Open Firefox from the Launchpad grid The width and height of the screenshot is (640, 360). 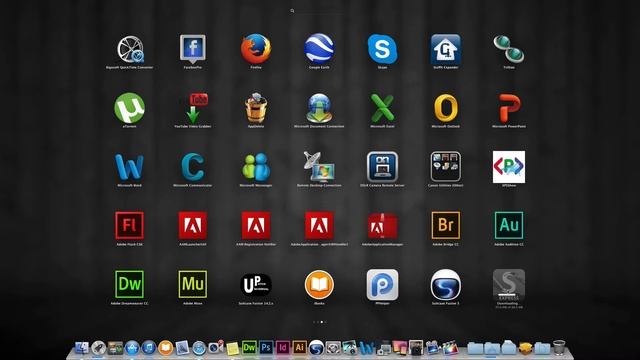tap(256, 49)
